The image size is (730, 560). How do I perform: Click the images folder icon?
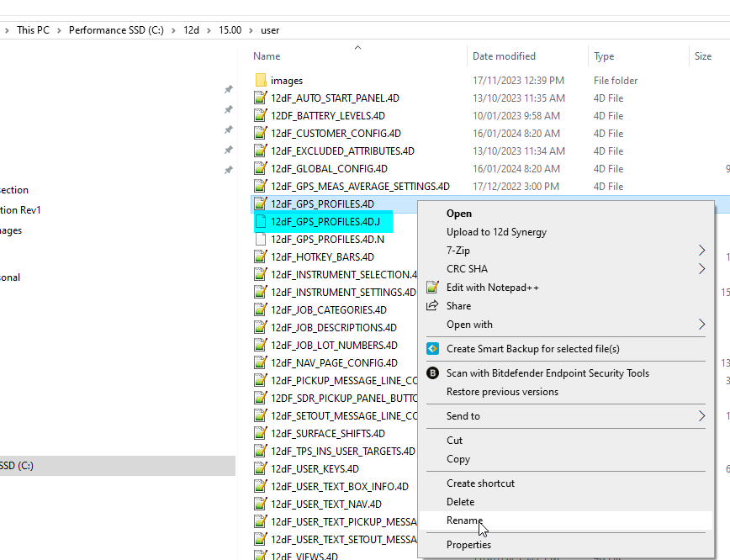coord(261,81)
